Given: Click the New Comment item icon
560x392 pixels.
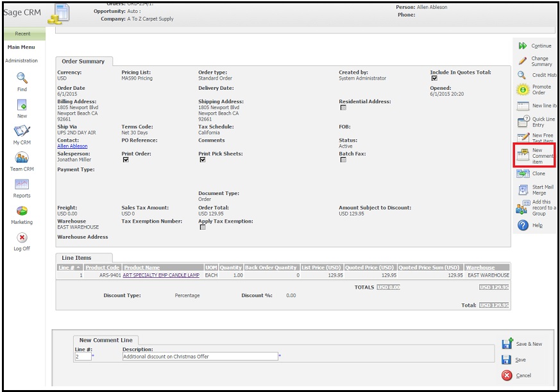Looking at the screenshot, I should [x=523, y=155].
